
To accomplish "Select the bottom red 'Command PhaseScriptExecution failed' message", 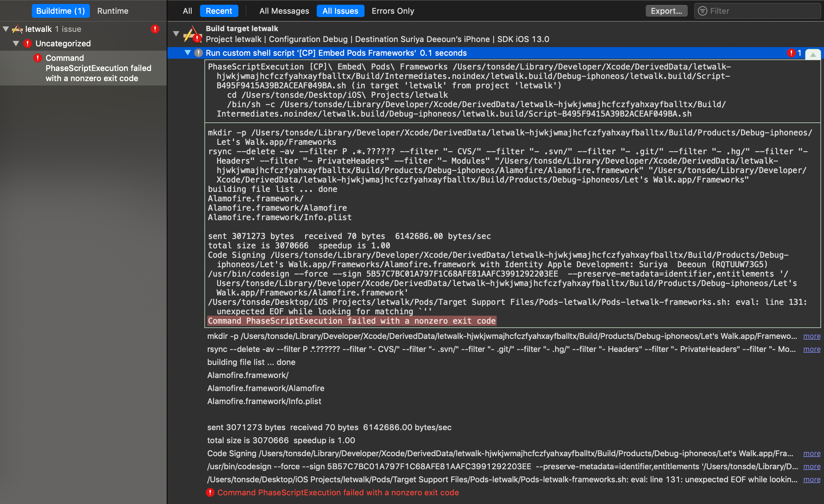I will (338, 492).
